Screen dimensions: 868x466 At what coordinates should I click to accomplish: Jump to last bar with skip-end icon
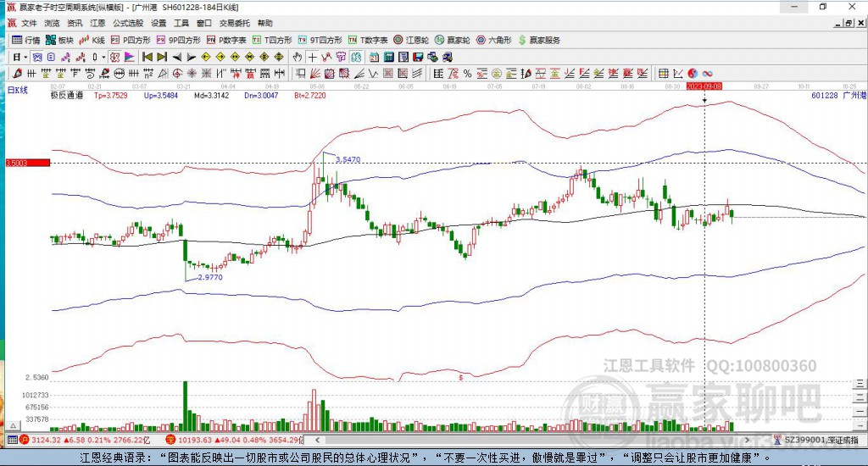point(162,57)
